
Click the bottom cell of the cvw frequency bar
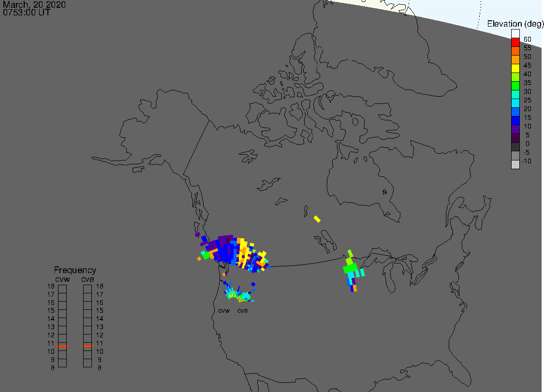pos(62,363)
